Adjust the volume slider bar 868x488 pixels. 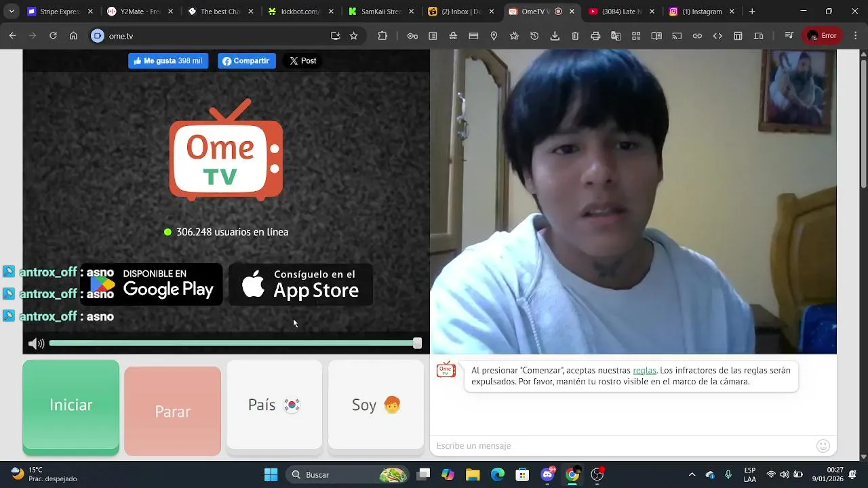[x=235, y=344]
